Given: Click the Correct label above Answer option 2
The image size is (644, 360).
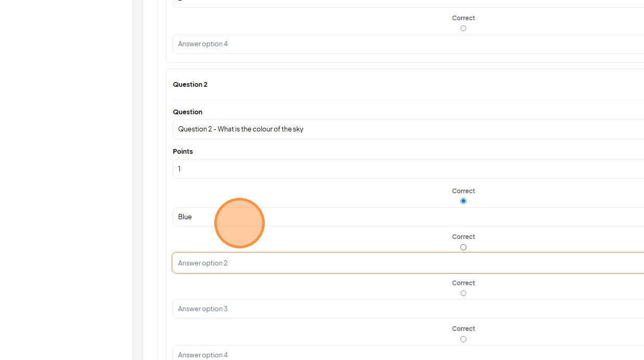Looking at the screenshot, I should (x=463, y=236).
